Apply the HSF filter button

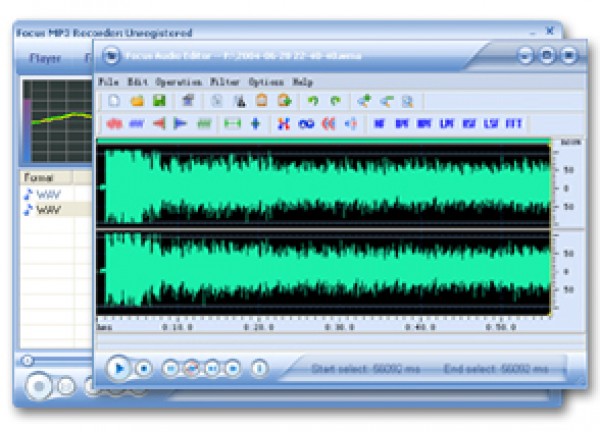pyautogui.click(x=469, y=124)
